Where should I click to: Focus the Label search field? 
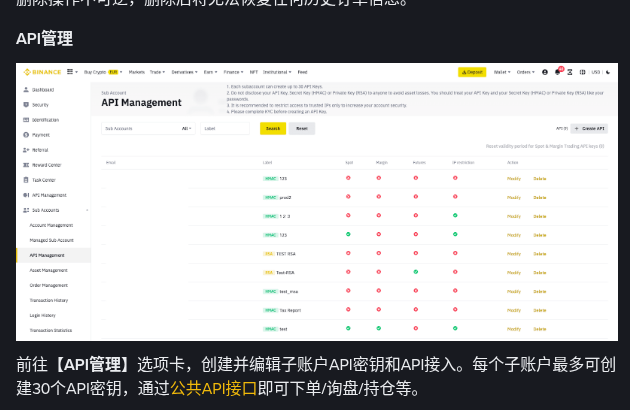(x=225, y=129)
